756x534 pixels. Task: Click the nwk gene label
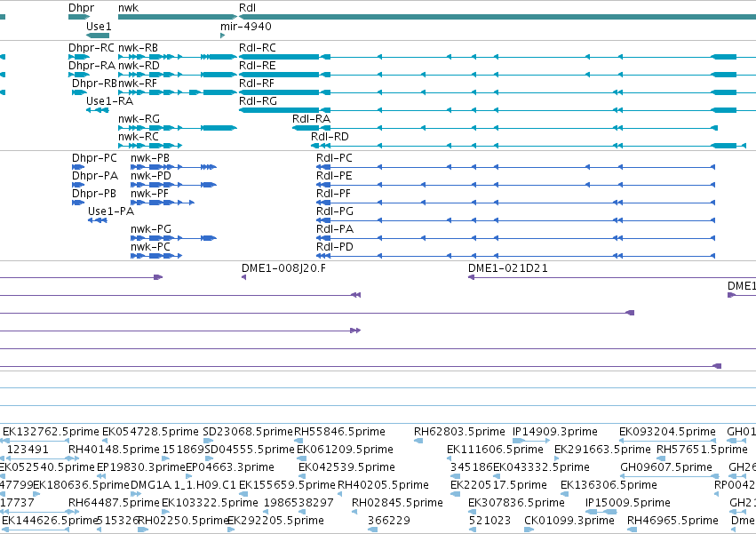tap(128, 8)
